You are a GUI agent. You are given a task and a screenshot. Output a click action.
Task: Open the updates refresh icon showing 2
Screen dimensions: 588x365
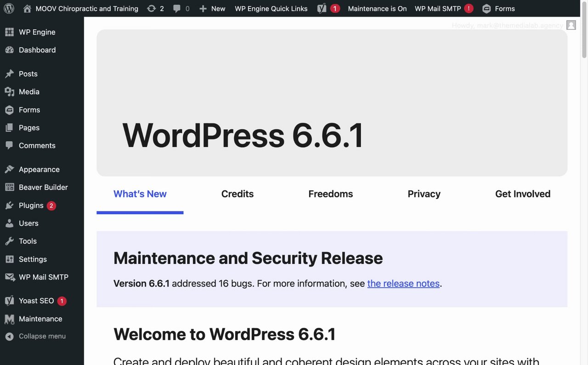pos(152,8)
